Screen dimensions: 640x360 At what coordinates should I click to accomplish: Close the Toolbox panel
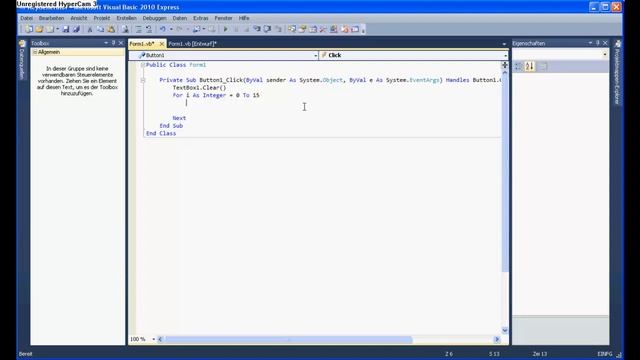121,43
